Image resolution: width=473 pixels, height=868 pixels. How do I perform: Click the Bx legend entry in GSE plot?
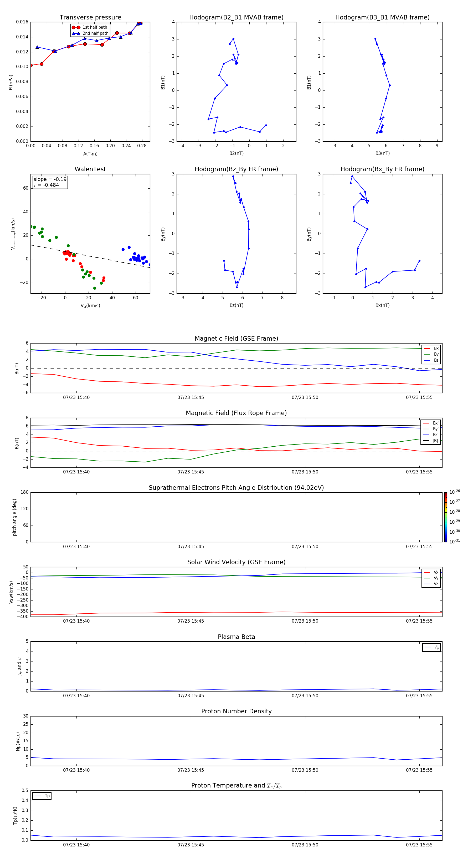click(x=431, y=349)
